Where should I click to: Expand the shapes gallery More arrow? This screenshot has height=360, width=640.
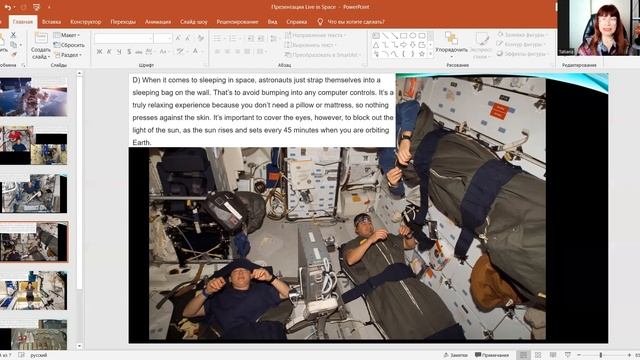coord(430,54)
